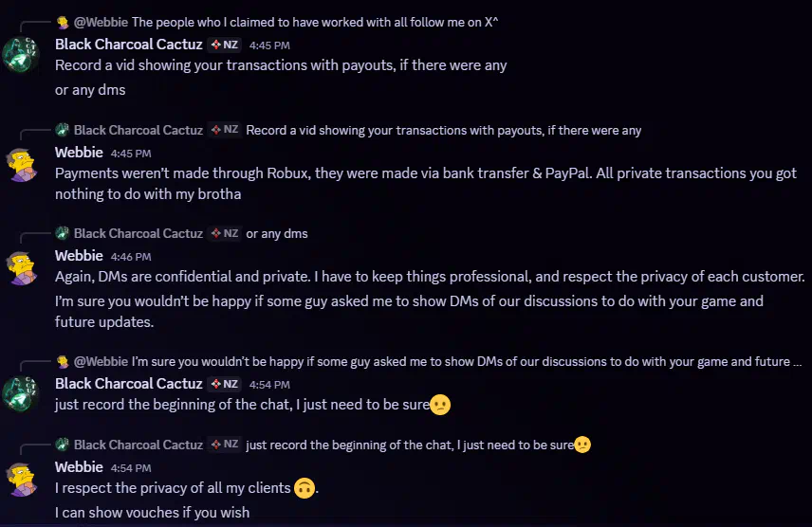Click Webbie's avatar on the 4:54 PM message
This screenshot has height=527, width=812.
tap(22, 480)
